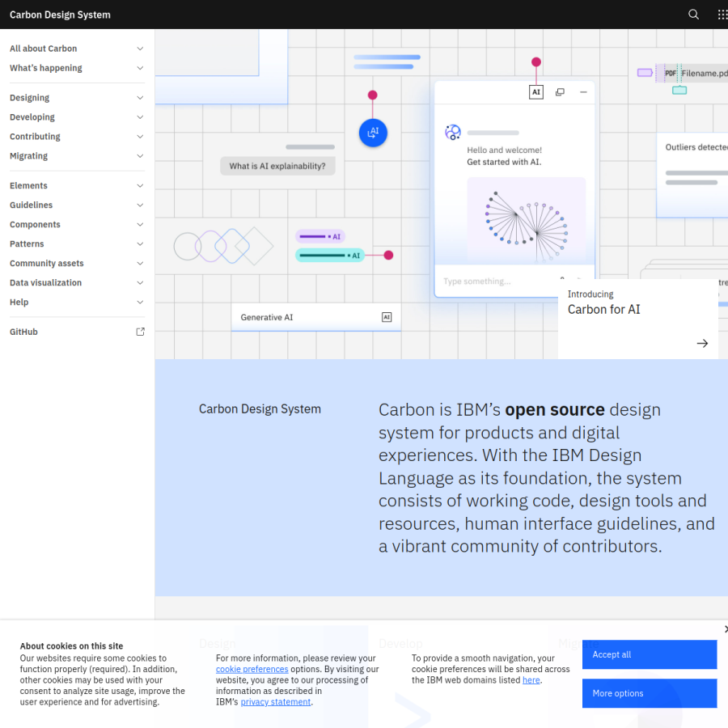Open IBM's privacy statement link
Image resolution: width=728 pixels, height=728 pixels.
pyautogui.click(x=275, y=702)
